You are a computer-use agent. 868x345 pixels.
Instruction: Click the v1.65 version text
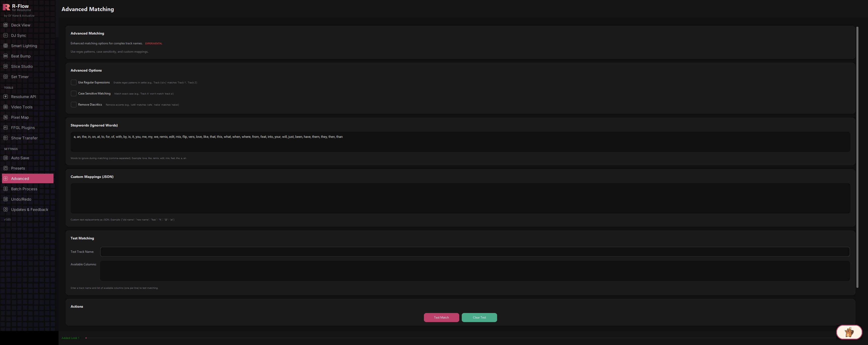coord(7,219)
